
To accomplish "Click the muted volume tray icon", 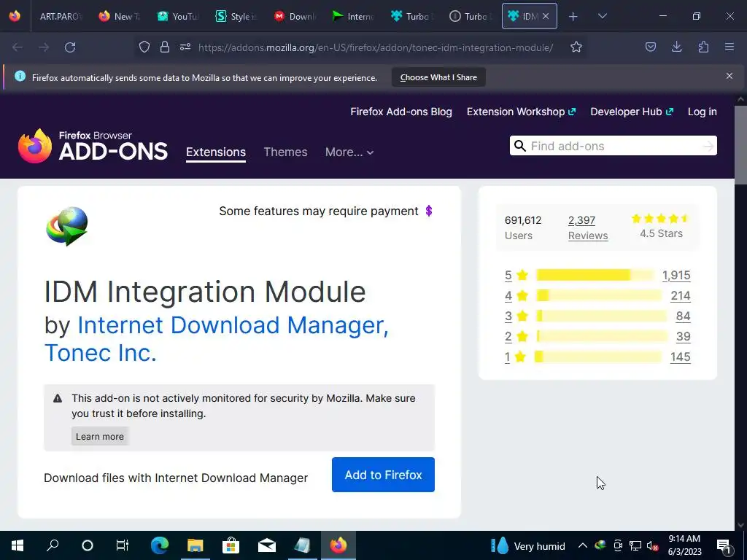I will click(x=653, y=545).
